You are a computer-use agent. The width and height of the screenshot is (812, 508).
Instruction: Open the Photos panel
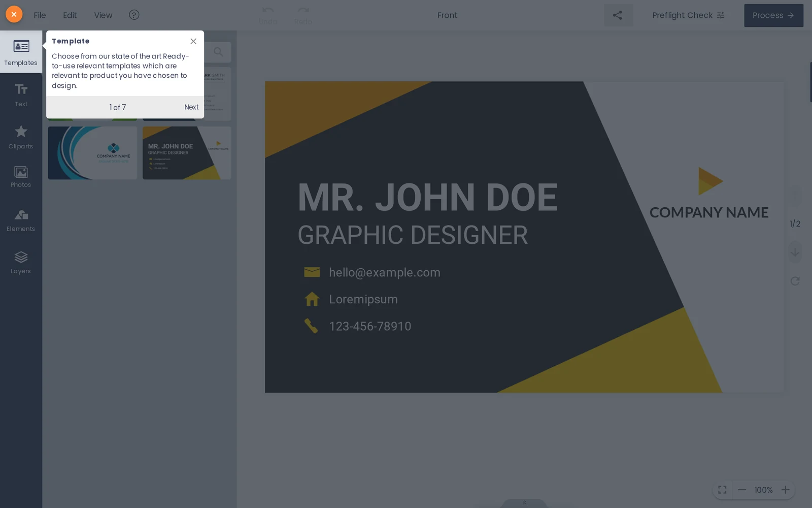[x=21, y=177]
